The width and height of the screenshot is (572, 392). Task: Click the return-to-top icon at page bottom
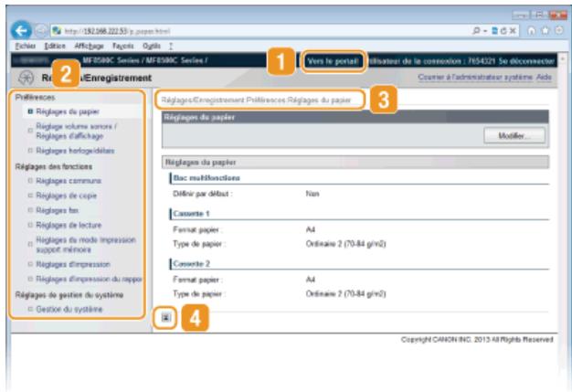click(x=165, y=318)
